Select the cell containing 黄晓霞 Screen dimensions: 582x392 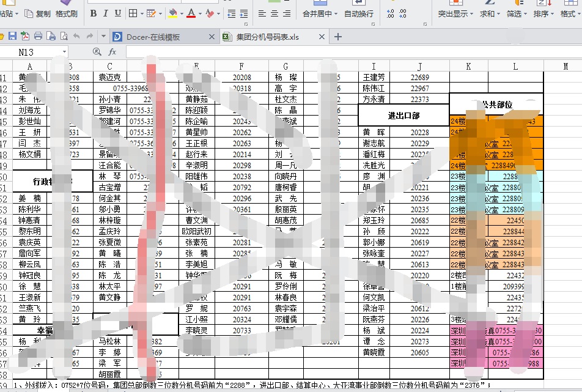(374, 352)
